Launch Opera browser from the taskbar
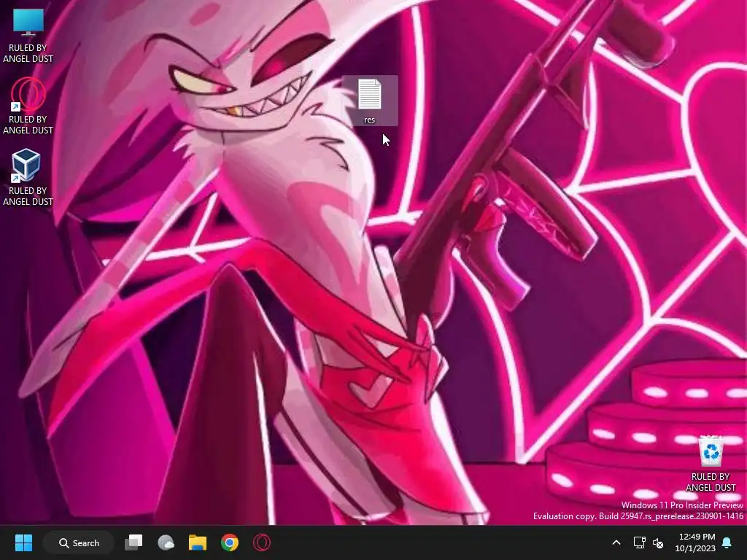The height and width of the screenshot is (560, 747). pyautogui.click(x=262, y=542)
